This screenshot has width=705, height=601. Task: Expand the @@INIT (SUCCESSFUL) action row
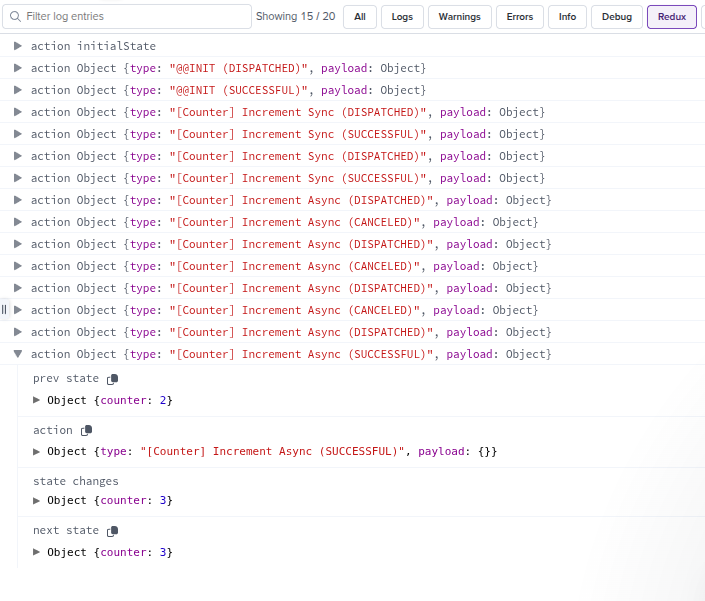18,90
